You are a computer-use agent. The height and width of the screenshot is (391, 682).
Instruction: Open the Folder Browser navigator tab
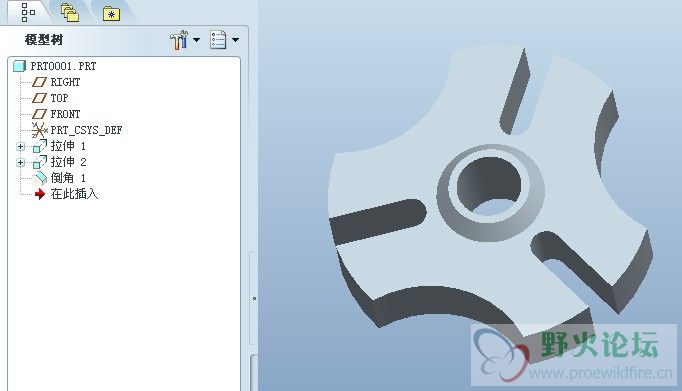click(x=70, y=13)
